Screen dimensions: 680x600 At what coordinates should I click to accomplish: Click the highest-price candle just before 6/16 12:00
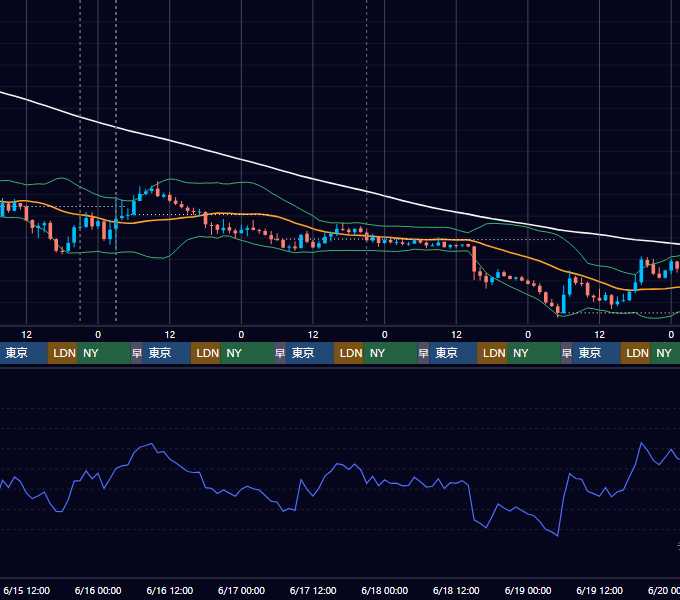(x=158, y=191)
